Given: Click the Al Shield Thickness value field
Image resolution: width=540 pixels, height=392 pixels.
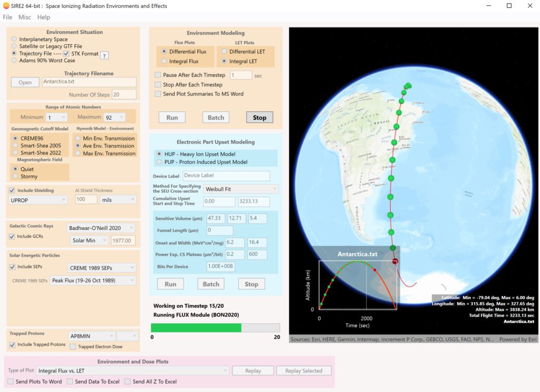Looking at the screenshot, I should (x=86, y=199).
